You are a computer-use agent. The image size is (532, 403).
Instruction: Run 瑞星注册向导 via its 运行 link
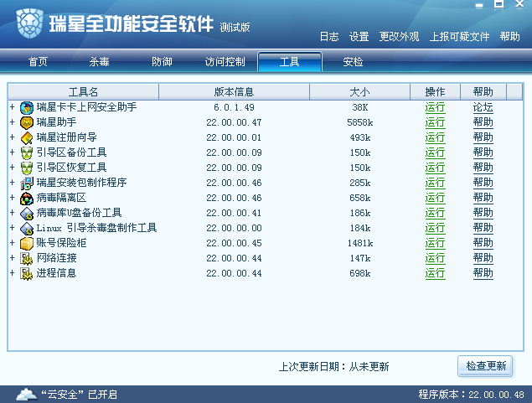click(x=435, y=138)
